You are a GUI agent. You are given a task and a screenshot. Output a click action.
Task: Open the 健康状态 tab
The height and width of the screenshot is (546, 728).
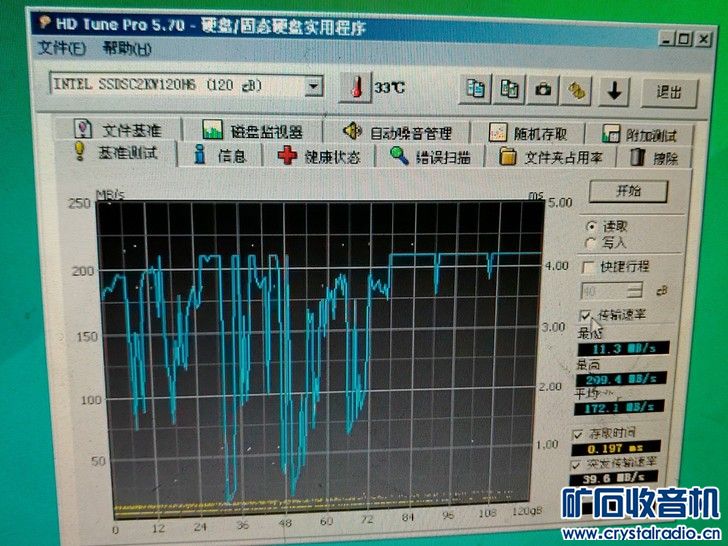[x=319, y=156]
